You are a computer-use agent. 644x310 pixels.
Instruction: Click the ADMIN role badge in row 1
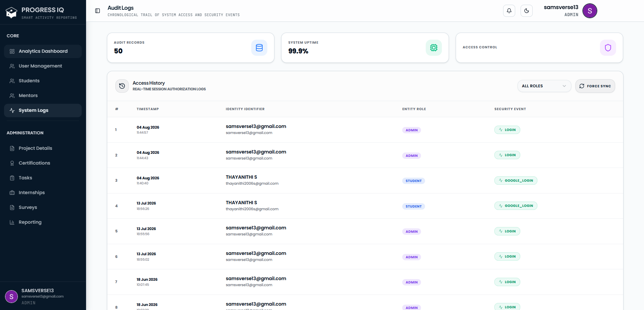[x=412, y=130]
